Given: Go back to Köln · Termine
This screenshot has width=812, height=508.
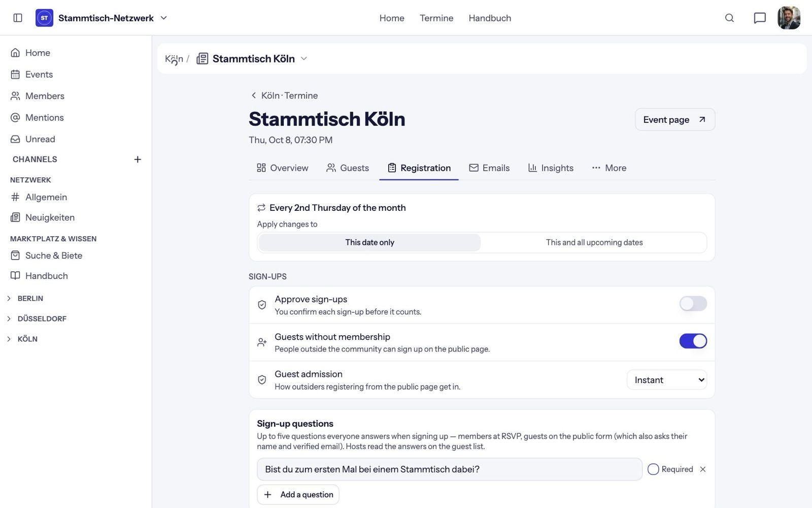Looking at the screenshot, I should (x=284, y=96).
